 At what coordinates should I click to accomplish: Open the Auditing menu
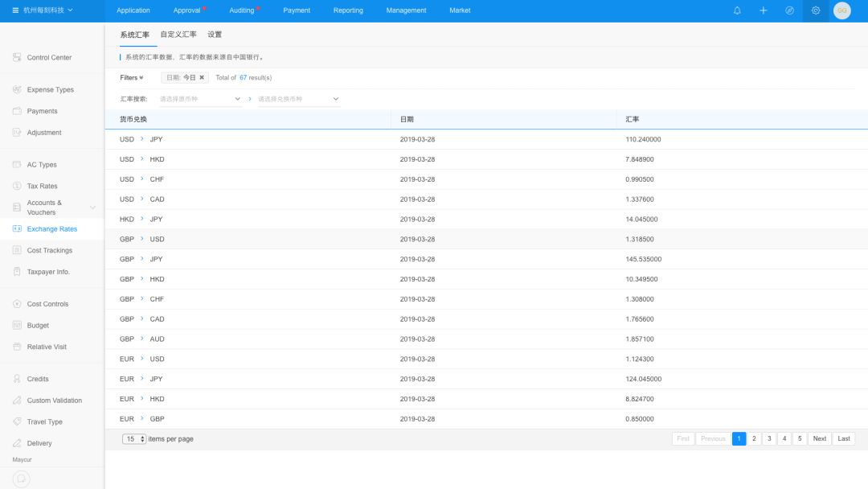241,10
